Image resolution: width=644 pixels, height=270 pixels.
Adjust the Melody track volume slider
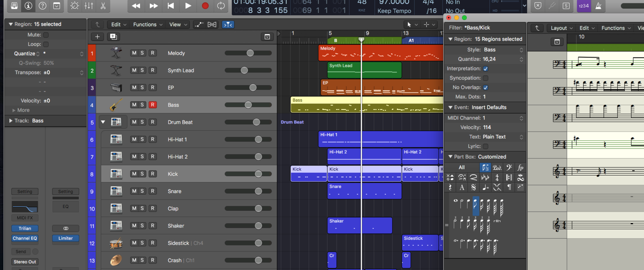[x=248, y=53]
